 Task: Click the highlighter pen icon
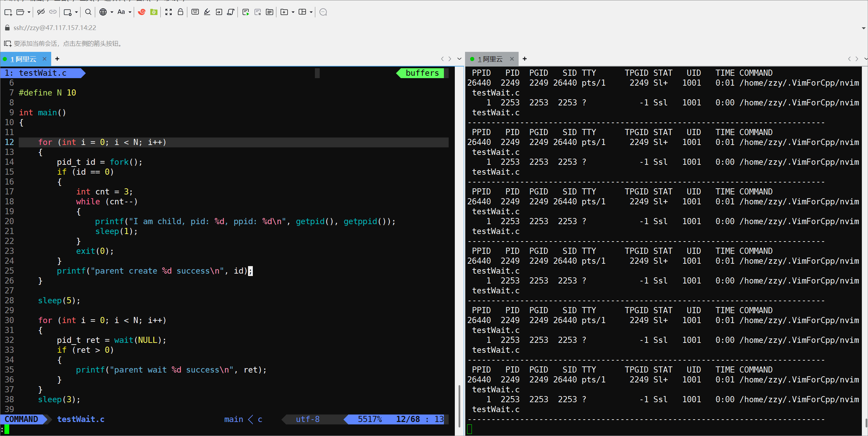(x=207, y=12)
